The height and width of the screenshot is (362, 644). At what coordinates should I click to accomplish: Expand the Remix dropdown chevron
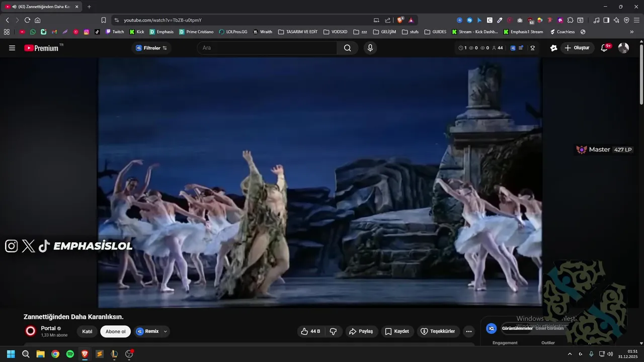pyautogui.click(x=165, y=331)
